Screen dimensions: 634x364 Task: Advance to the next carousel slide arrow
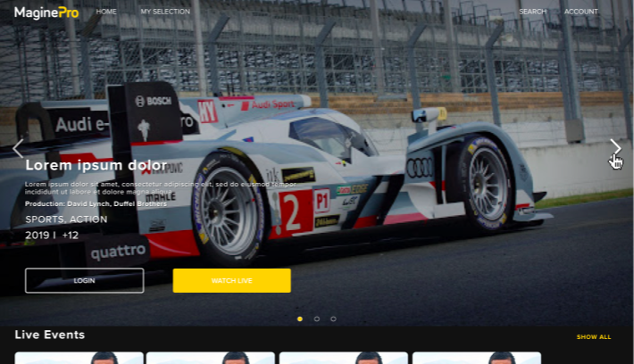pos(615,148)
